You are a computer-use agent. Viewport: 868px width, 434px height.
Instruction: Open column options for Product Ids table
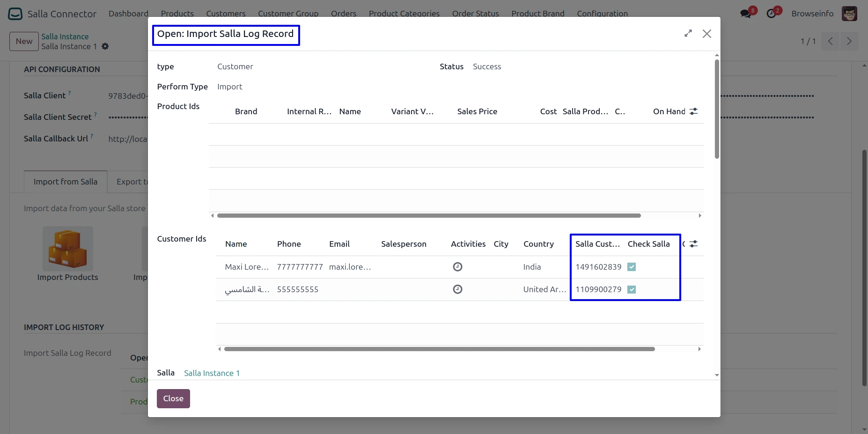[x=693, y=111]
